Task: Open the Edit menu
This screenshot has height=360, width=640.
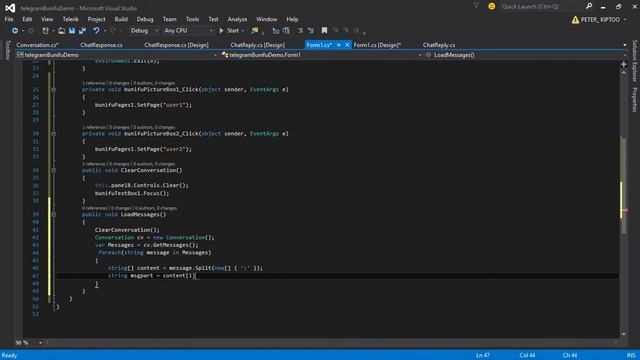Action: (x=27, y=19)
